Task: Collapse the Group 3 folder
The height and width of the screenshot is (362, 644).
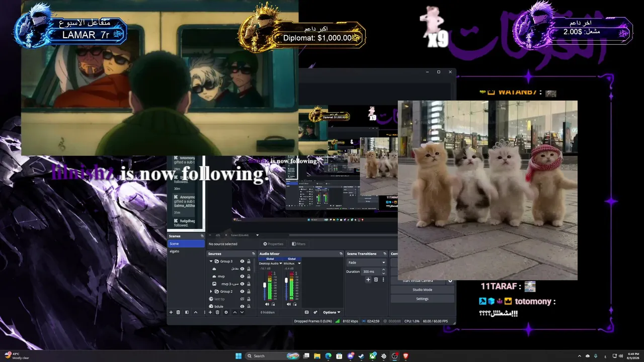Action: pos(211,261)
